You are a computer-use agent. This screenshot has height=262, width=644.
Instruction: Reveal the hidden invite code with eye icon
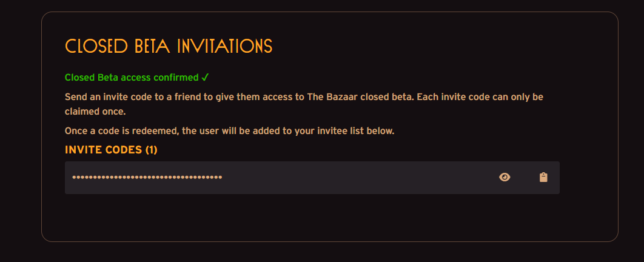click(505, 178)
